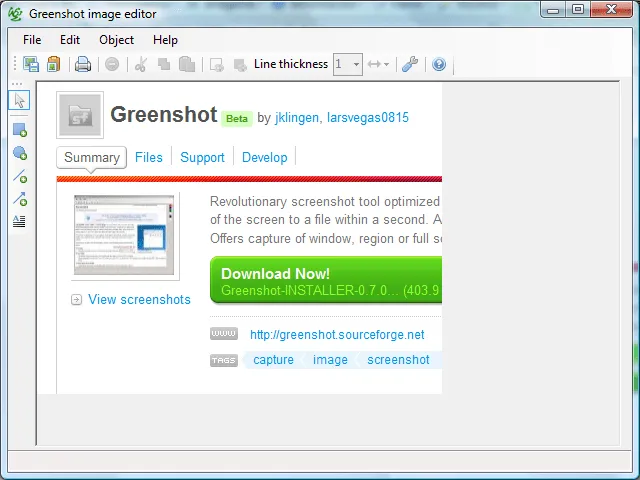Switch to the Files tab

tap(149, 157)
